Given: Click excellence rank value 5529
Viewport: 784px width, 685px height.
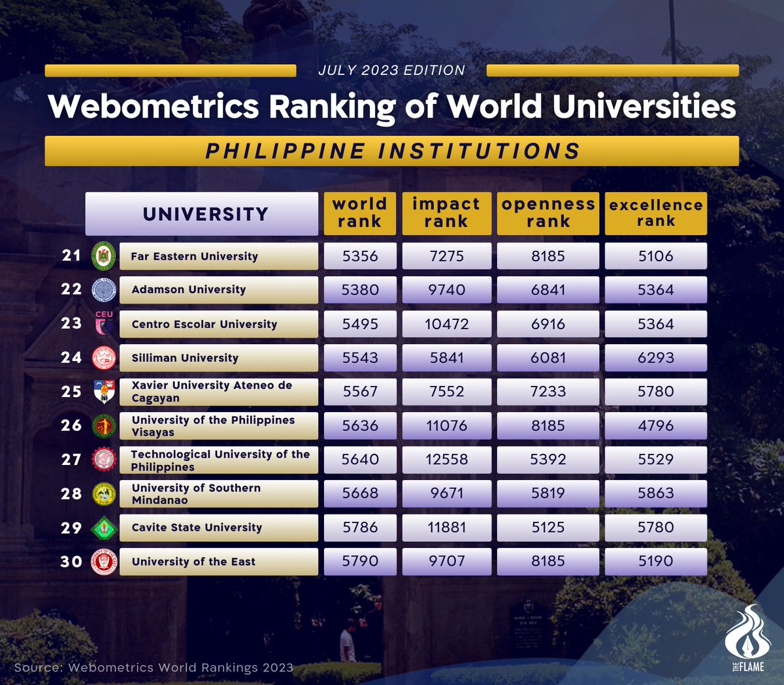Looking at the screenshot, I should [x=656, y=460].
